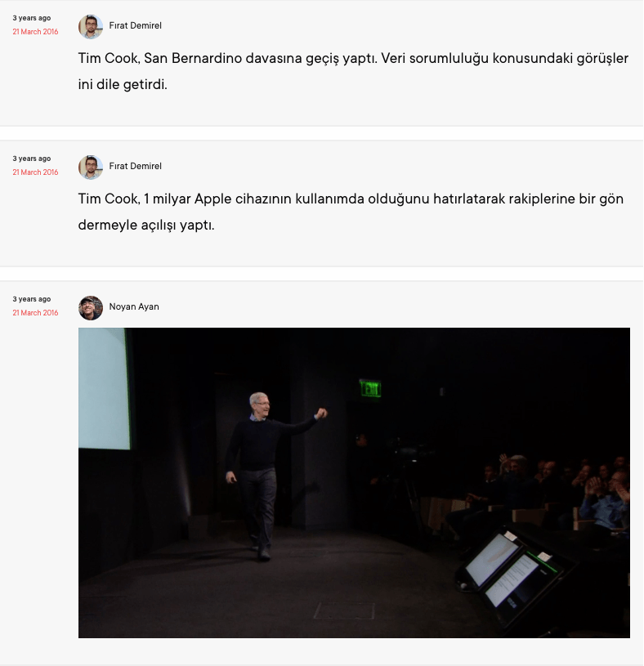This screenshot has height=666, width=644.
Task: Click the '3 years ago' label on Noyan's post
Action: pyautogui.click(x=31, y=299)
